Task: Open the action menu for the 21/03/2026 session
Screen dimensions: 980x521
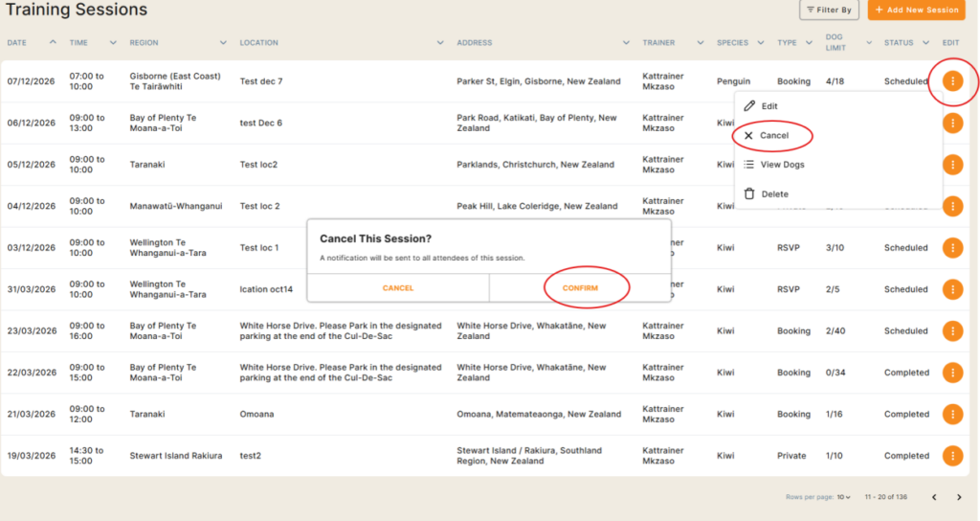Action: pos(952,414)
